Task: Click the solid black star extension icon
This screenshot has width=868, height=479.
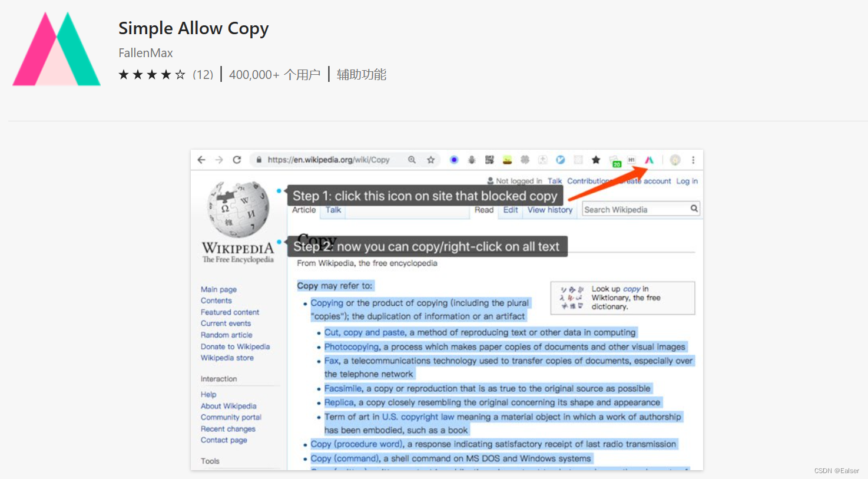Action: (596, 160)
